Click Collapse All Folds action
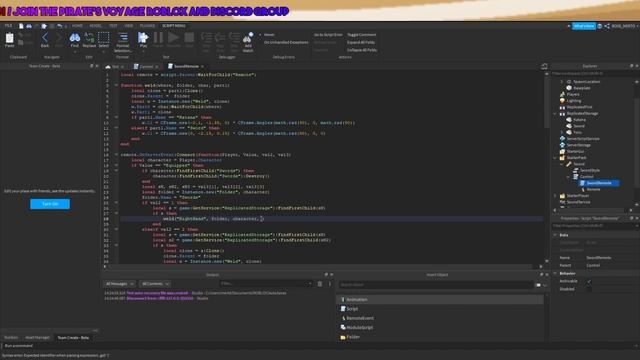 [x=362, y=50]
